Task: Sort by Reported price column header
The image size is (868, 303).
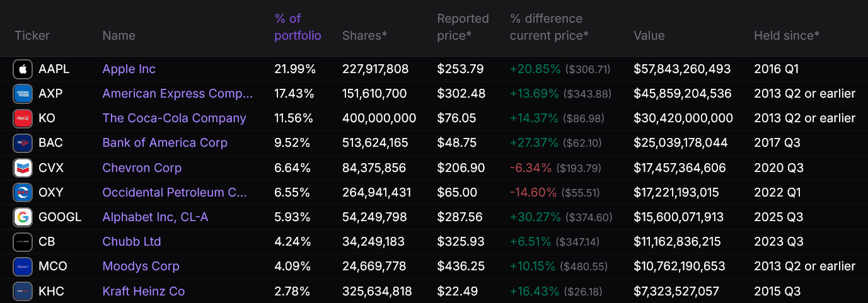Action: click(463, 27)
